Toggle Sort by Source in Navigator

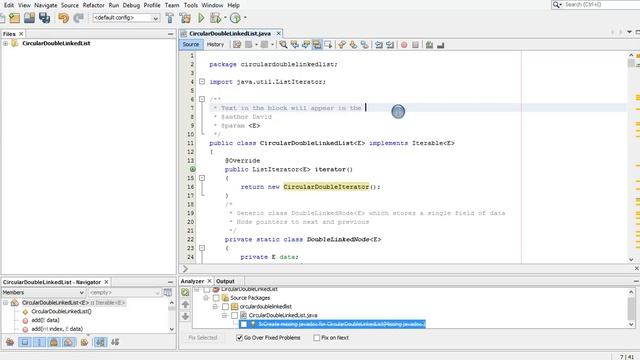tap(115, 342)
